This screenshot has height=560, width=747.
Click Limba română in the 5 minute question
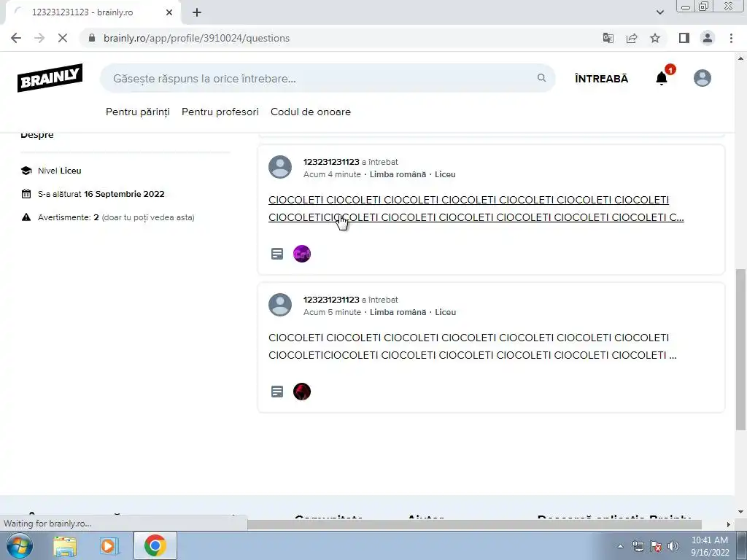tap(398, 312)
